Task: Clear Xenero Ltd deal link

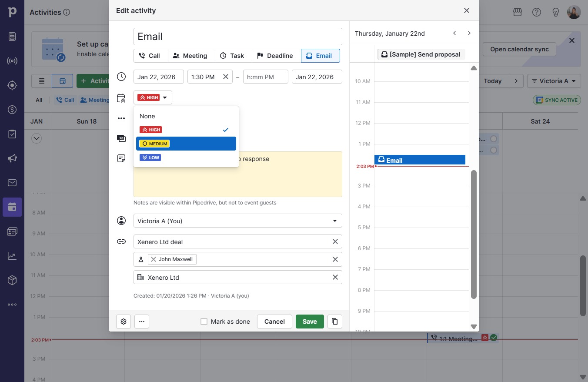Action: pos(335,241)
